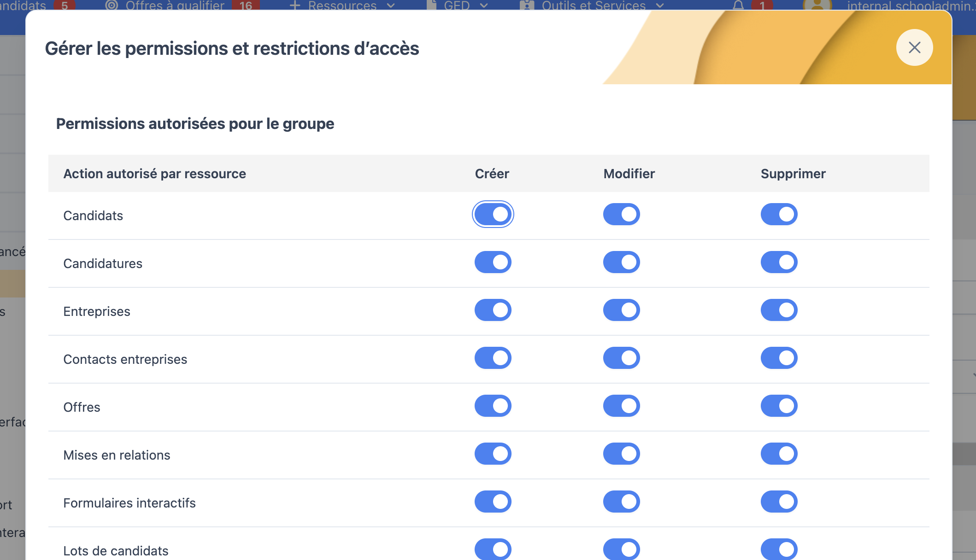Toggle Supprimer permission for Entreprises

click(779, 310)
